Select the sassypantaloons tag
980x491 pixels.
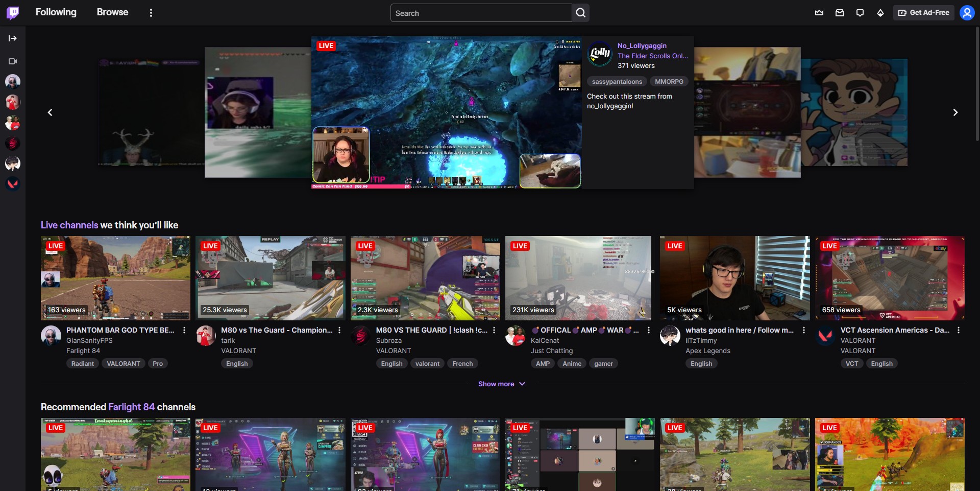[617, 82]
